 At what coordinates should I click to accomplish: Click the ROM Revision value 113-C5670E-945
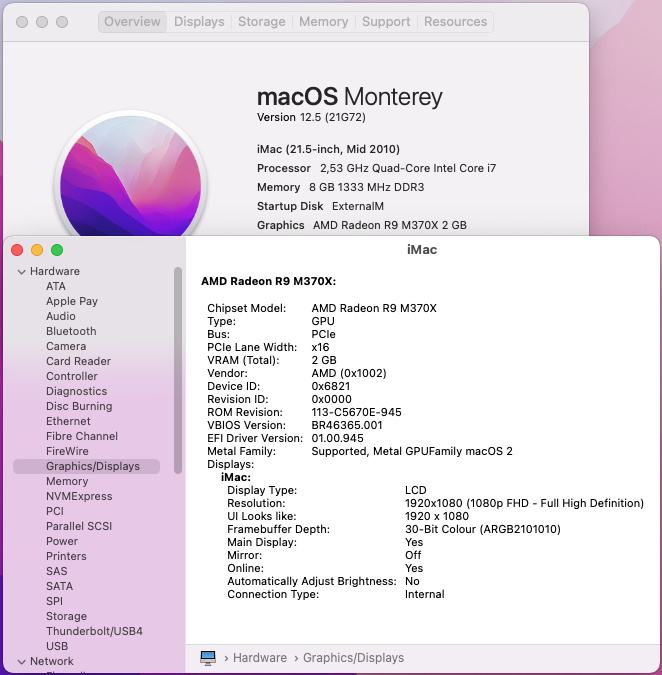[356, 412]
